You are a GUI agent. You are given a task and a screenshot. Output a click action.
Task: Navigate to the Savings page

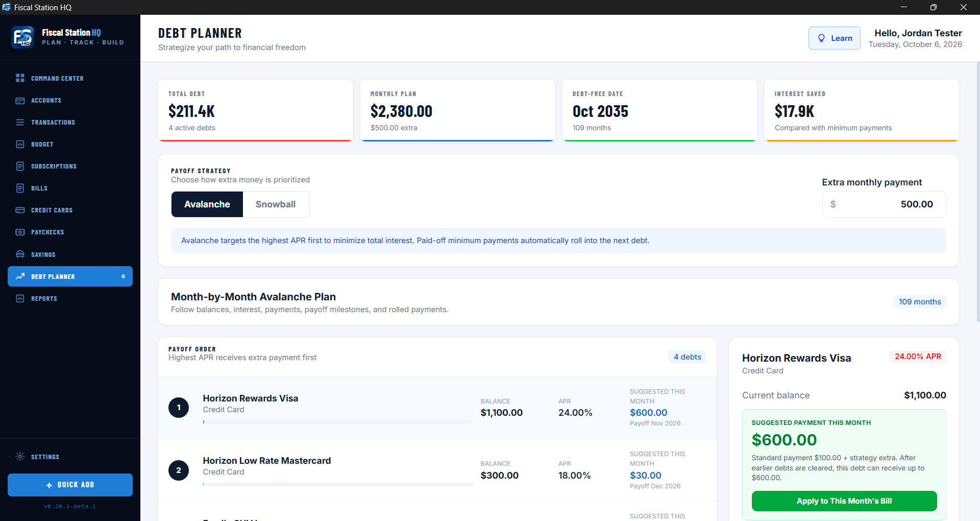pos(70,254)
